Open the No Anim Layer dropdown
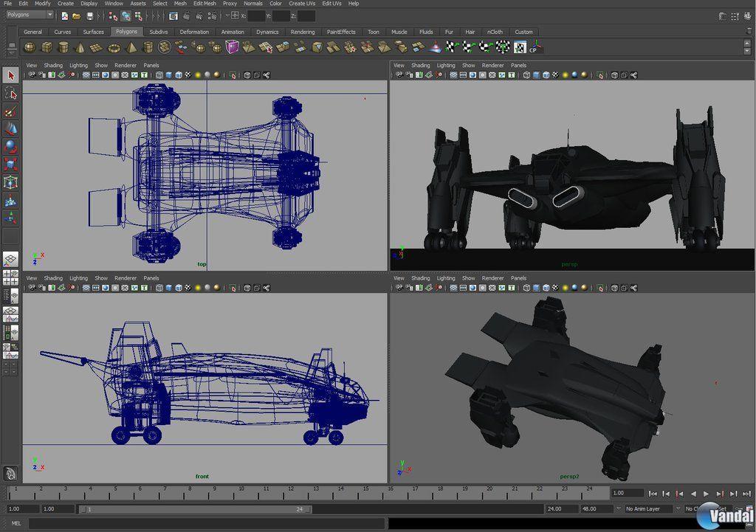This screenshot has height=532, width=756. (x=649, y=509)
